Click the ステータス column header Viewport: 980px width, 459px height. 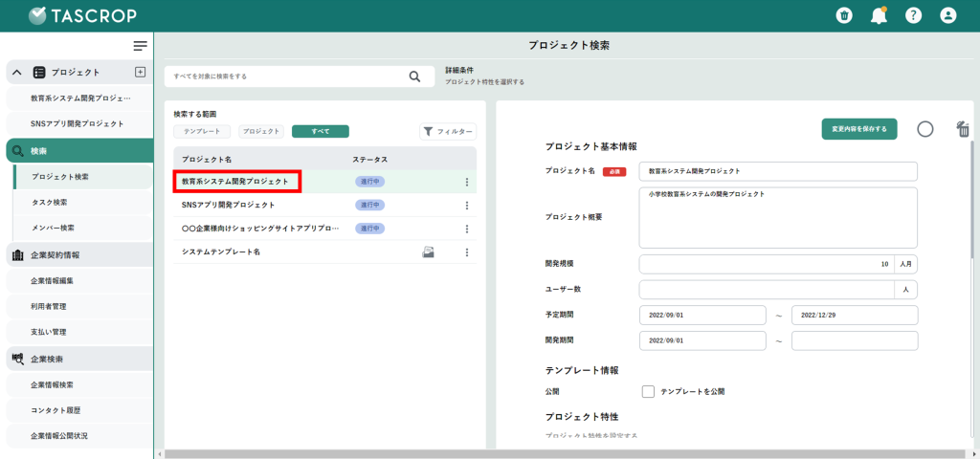tap(370, 160)
